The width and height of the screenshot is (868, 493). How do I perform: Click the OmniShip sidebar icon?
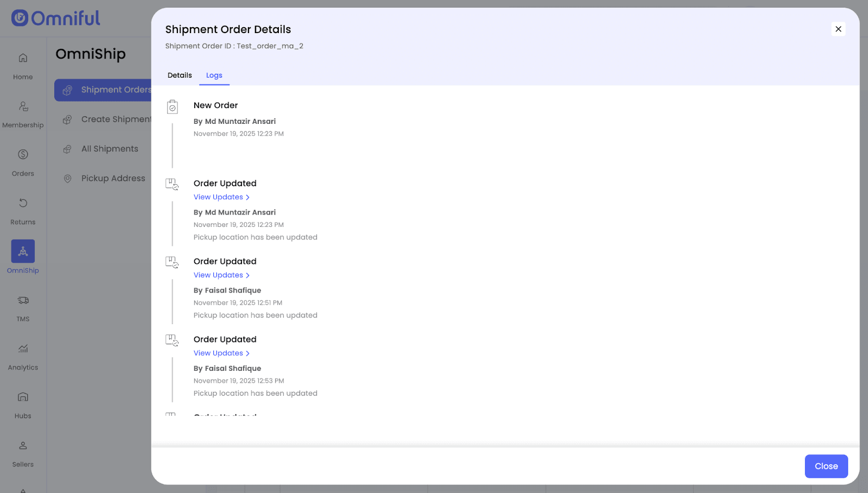23,251
